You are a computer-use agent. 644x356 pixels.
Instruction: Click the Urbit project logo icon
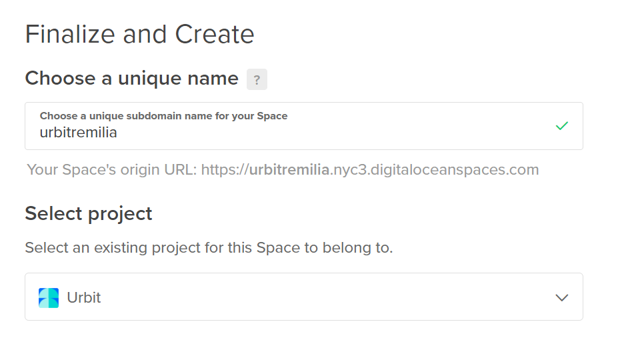click(49, 298)
